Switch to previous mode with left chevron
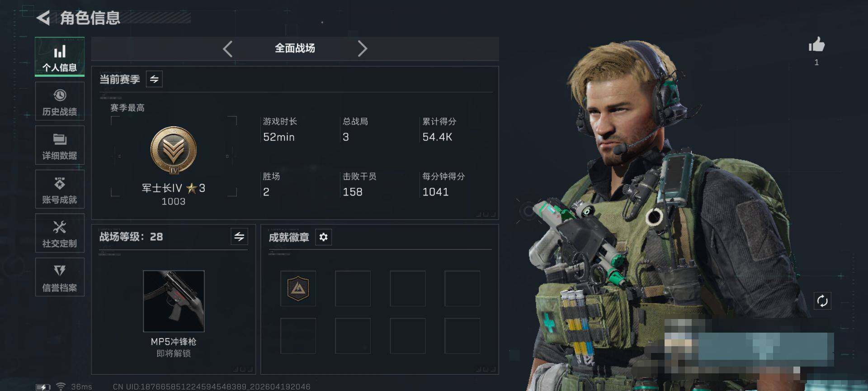Image resolution: width=868 pixels, height=391 pixels. (x=228, y=48)
